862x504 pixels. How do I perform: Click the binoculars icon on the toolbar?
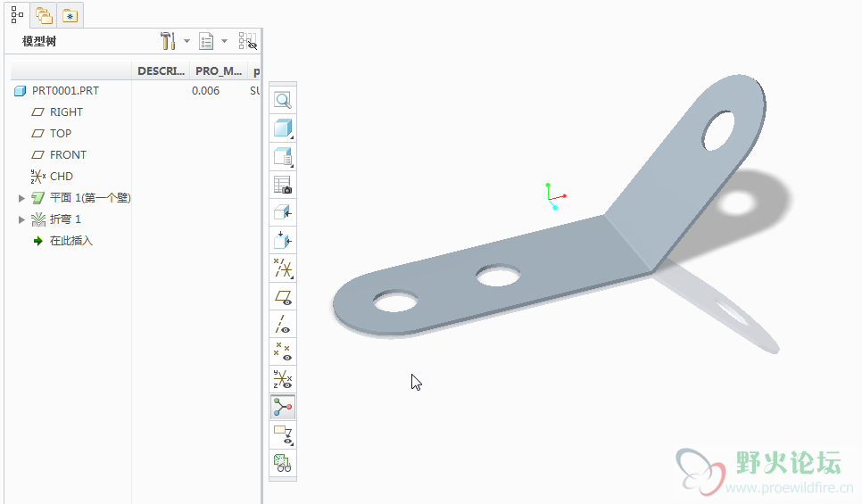pyautogui.click(x=283, y=463)
